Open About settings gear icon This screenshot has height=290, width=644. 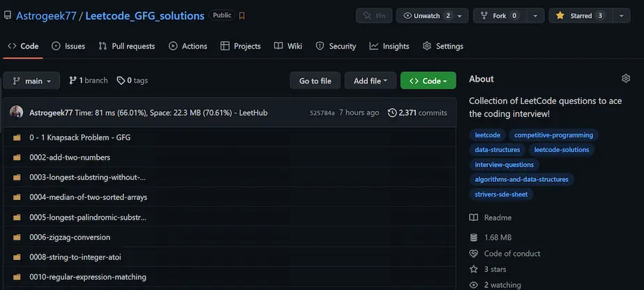(x=625, y=79)
